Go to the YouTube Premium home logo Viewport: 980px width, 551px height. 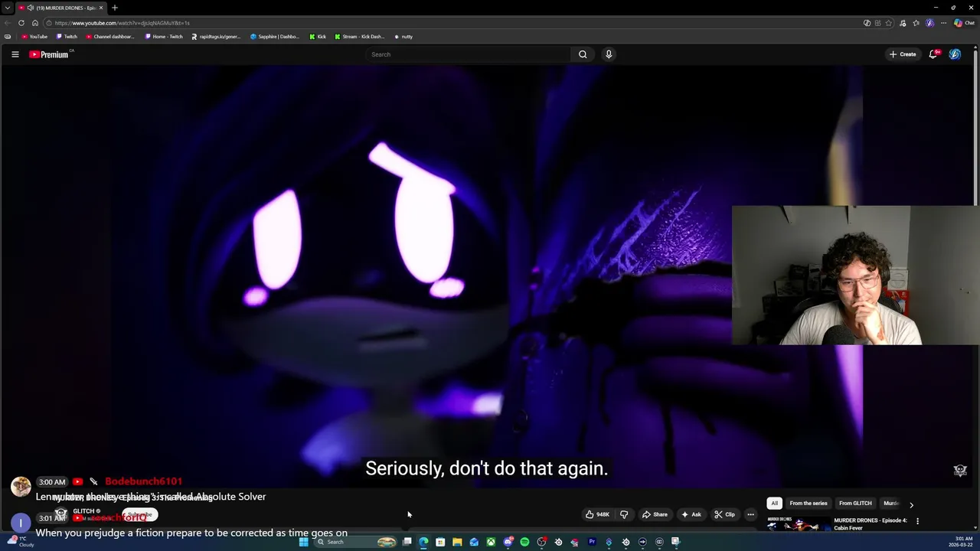point(49,54)
